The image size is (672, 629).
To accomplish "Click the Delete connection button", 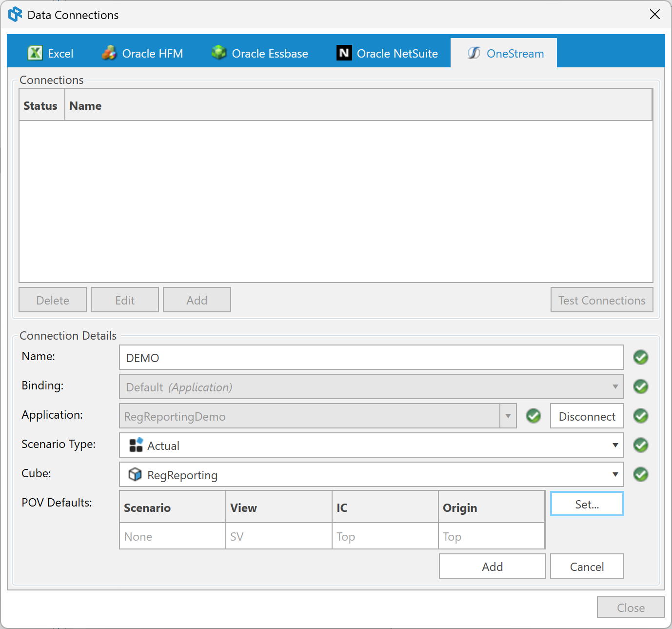I will (x=53, y=300).
